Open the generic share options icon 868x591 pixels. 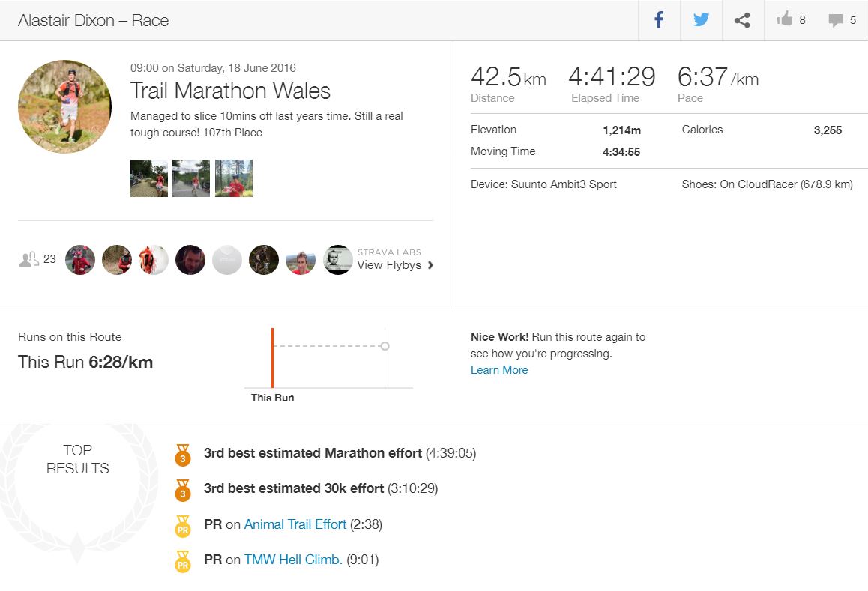click(742, 20)
